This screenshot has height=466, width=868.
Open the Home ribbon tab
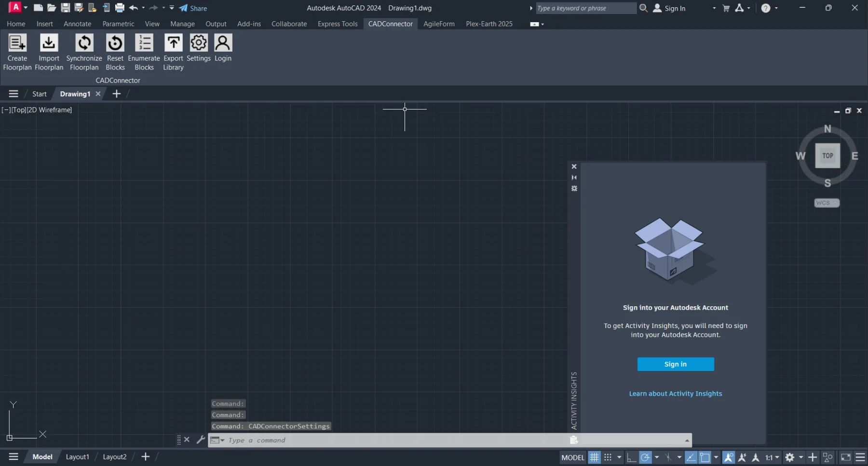point(16,24)
